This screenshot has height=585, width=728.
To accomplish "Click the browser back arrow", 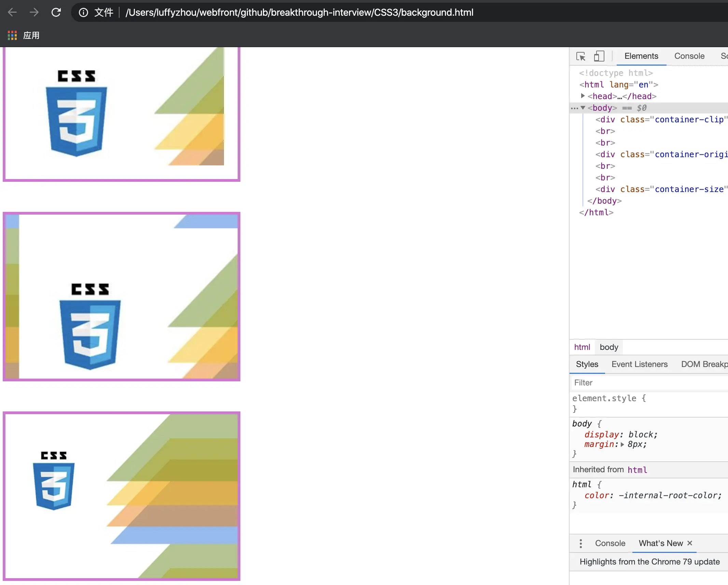I will click(12, 13).
